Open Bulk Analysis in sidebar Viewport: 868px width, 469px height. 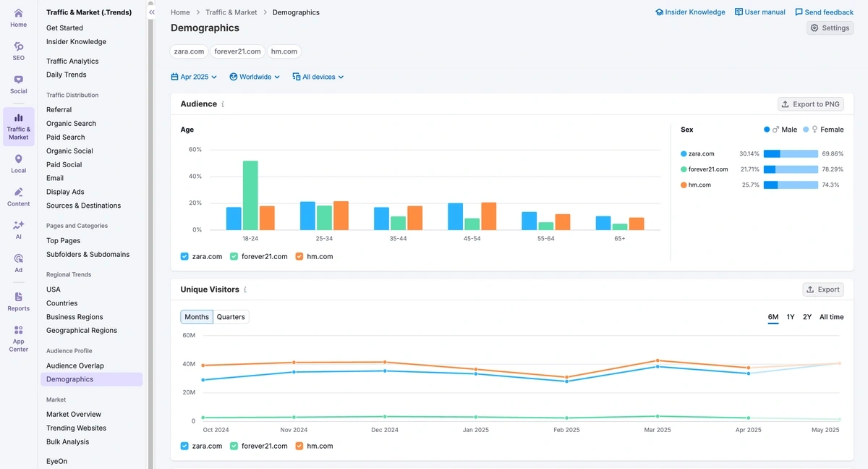click(67, 442)
